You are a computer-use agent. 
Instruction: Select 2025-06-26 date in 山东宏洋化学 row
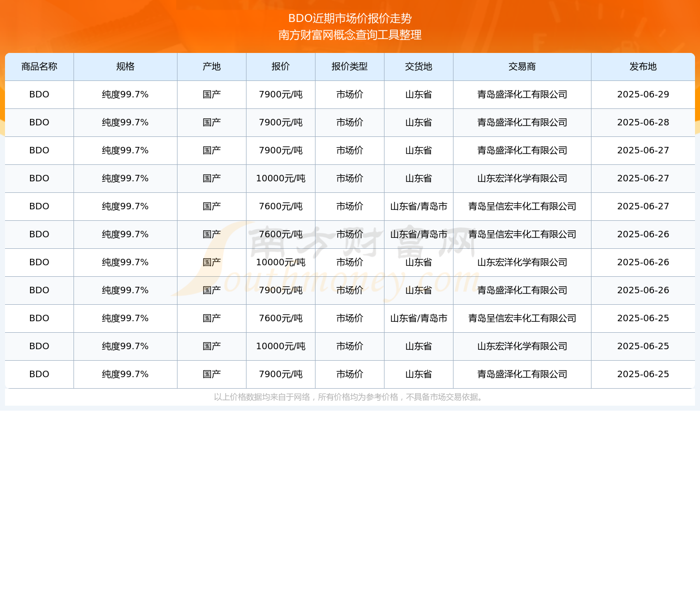tap(643, 262)
